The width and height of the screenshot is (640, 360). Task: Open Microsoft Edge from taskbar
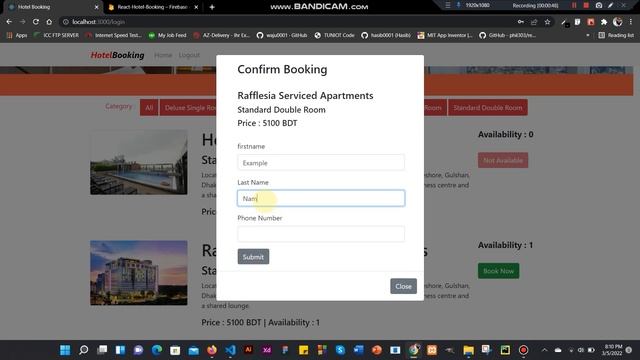coord(157,350)
